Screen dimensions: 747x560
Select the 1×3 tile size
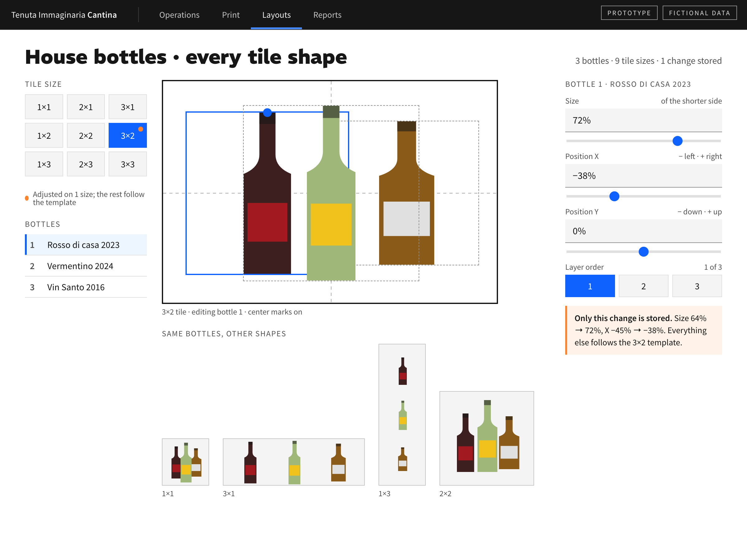(x=44, y=164)
